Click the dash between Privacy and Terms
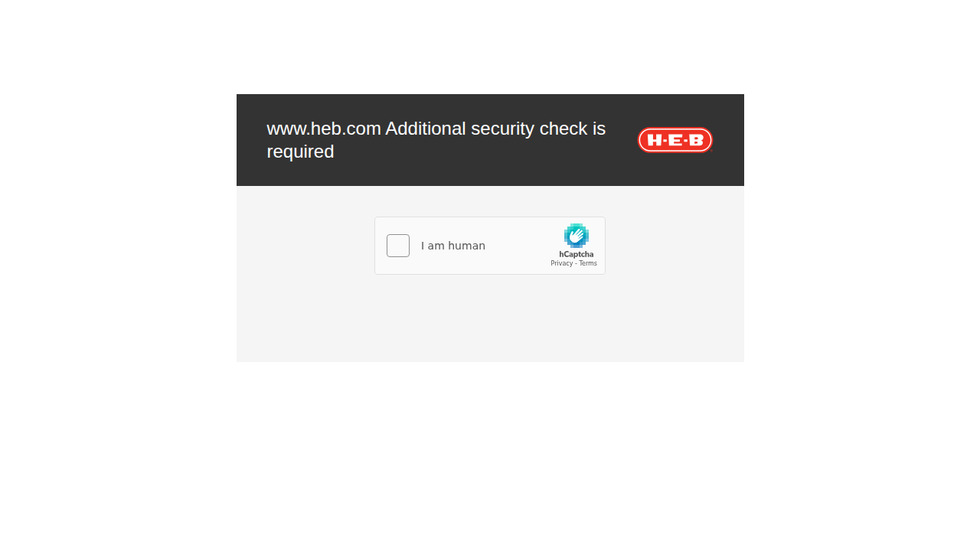Screen dimensions: 980x551 click(x=576, y=263)
